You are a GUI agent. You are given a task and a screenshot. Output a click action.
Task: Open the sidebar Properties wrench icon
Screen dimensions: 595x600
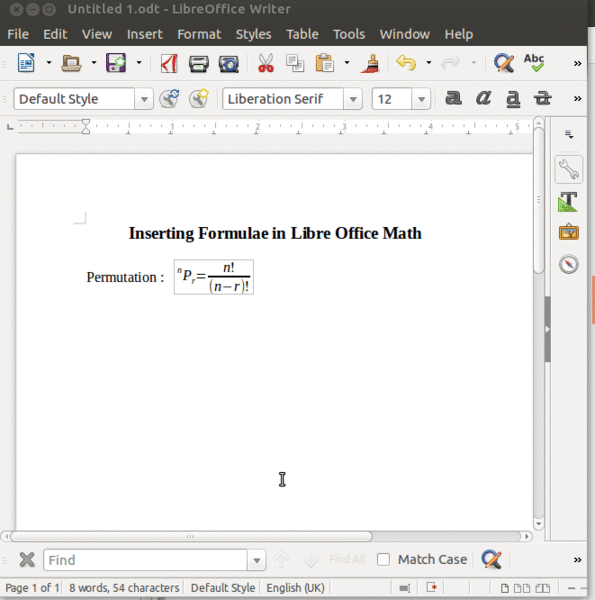pos(569,169)
